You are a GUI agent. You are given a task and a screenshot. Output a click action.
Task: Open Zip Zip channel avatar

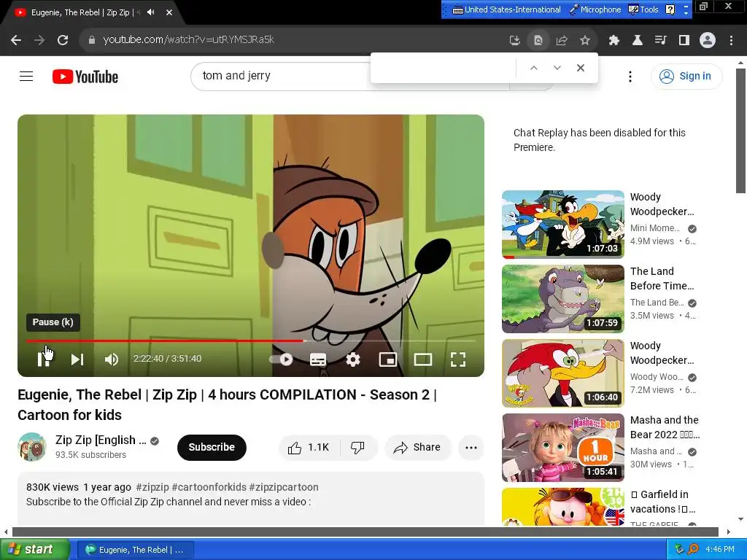pos(32,447)
